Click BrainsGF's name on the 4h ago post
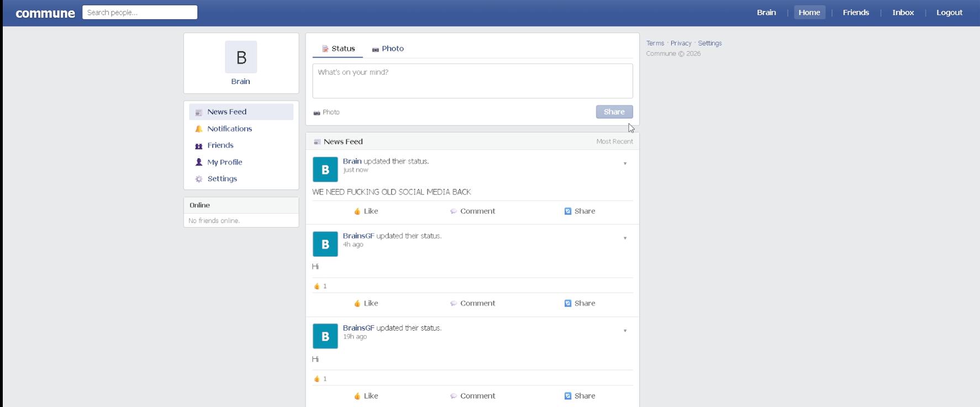 pyautogui.click(x=359, y=236)
